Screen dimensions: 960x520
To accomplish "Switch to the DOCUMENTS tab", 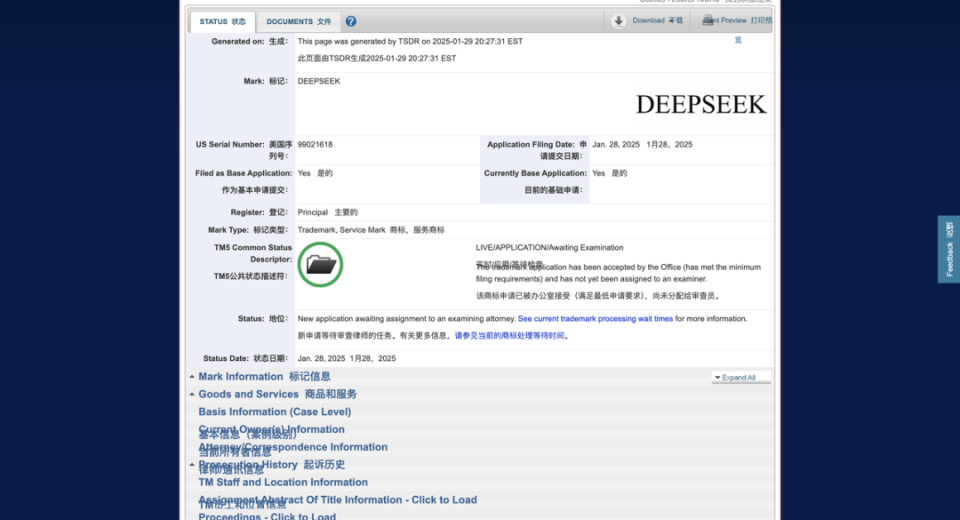I will (x=298, y=21).
